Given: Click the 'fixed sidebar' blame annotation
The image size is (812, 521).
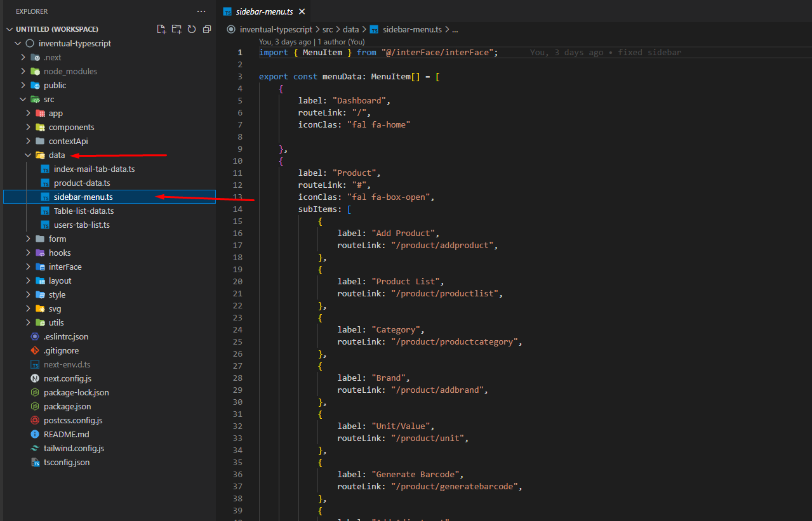Looking at the screenshot, I should tap(649, 52).
